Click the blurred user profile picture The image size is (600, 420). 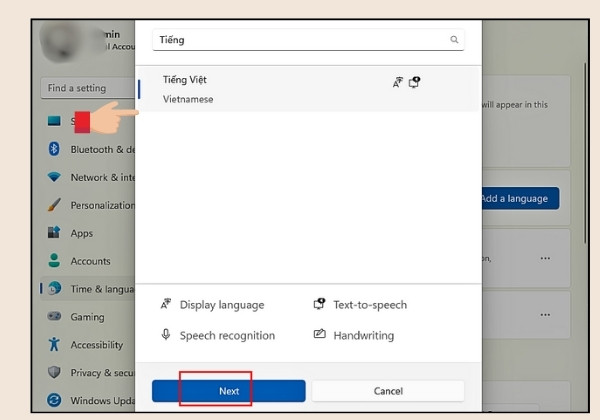(x=61, y=41)
